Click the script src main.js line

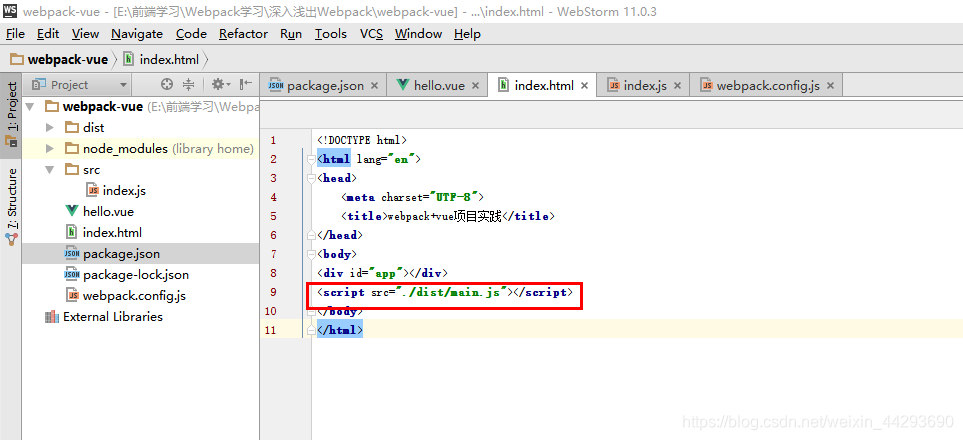[x=445, y=292]
